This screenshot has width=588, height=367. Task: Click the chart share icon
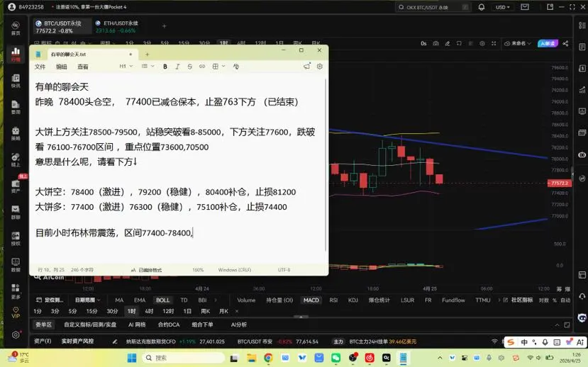565,43
